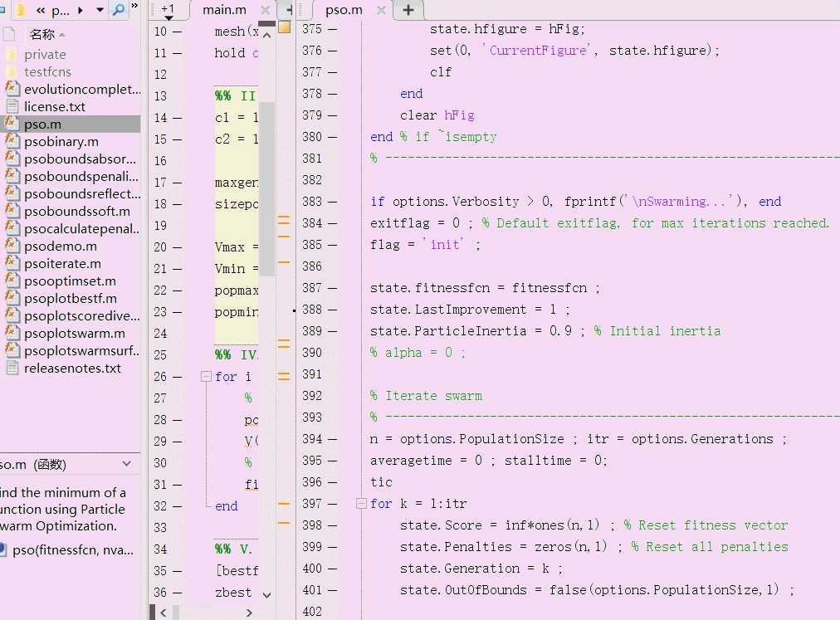Click scroll right arrow in main.m pane
The image size is (840, 620).
click(x=249, y=613)
